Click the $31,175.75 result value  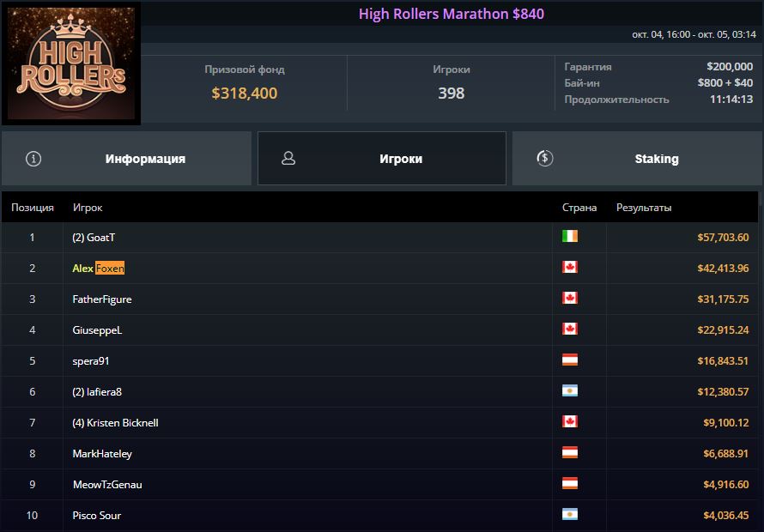click(723, 299)
